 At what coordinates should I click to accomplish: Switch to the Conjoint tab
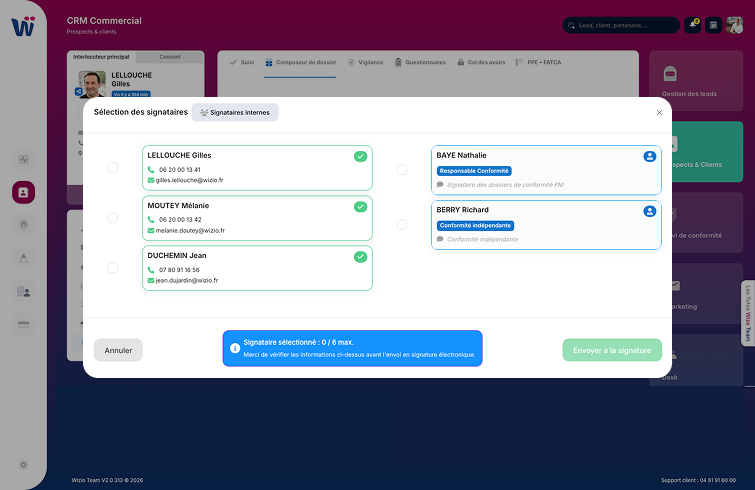[x=169, y=57]
